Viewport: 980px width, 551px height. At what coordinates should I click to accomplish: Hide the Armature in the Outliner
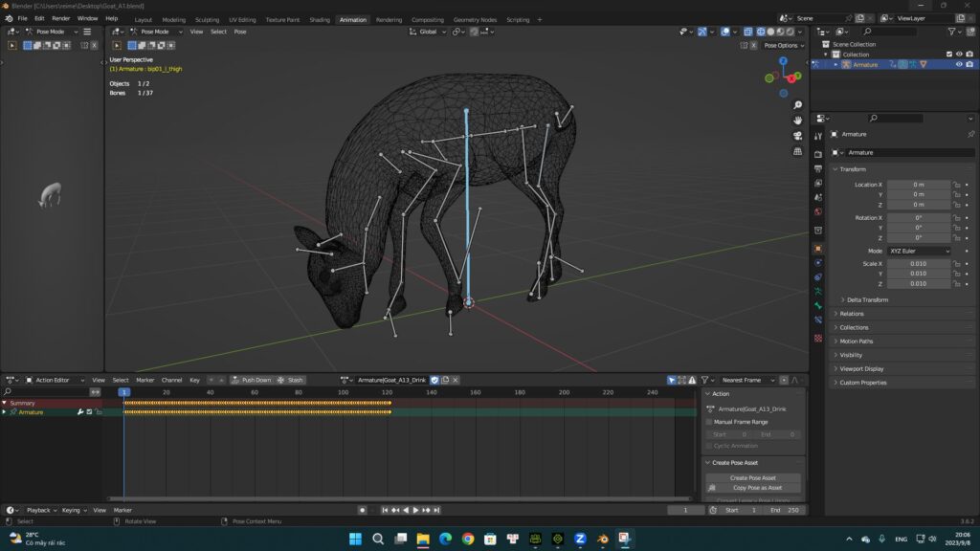click(x=960, y=64)
